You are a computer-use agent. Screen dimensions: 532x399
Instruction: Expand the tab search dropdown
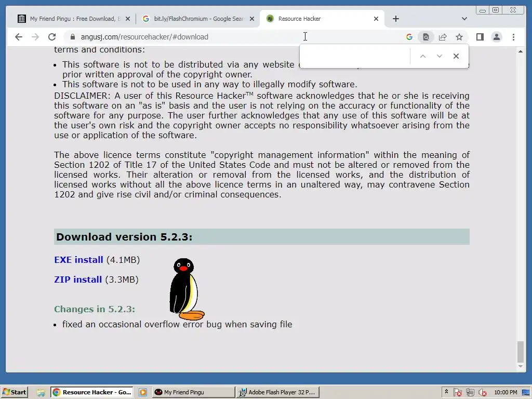coord(464,19)
